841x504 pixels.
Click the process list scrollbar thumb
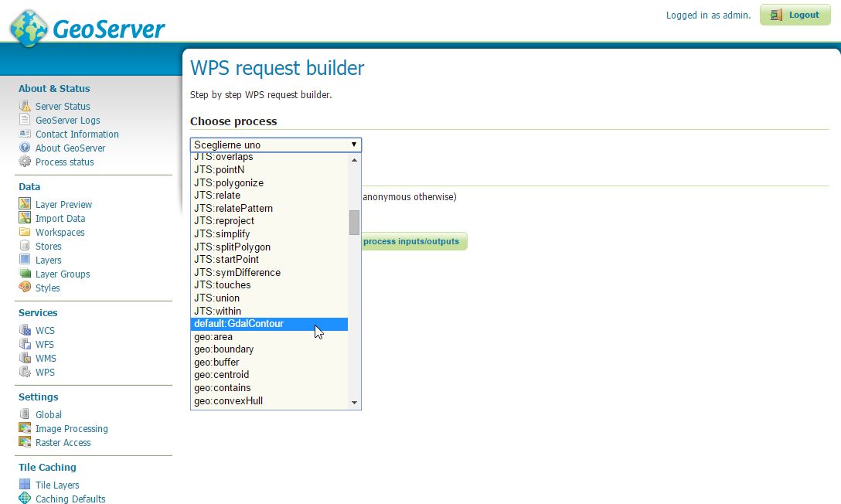pos(354,222)
